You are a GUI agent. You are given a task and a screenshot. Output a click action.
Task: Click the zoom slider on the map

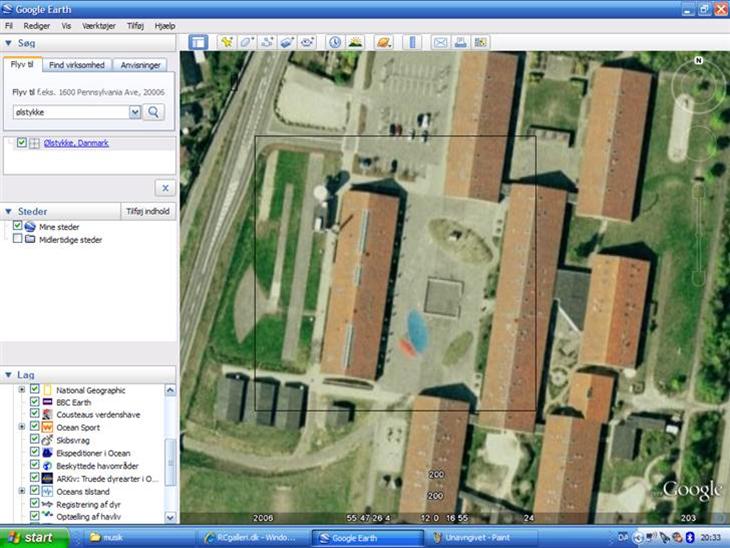698,233
